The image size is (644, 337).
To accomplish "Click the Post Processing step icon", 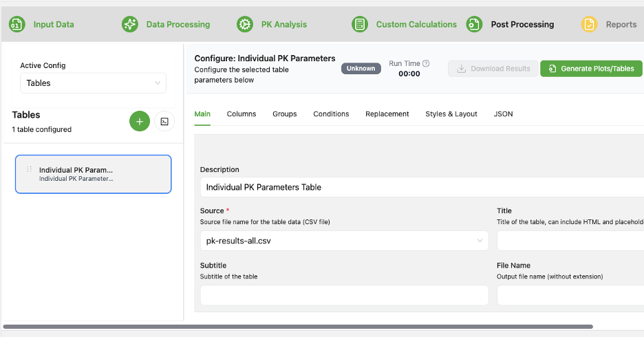I will [474, 25].
